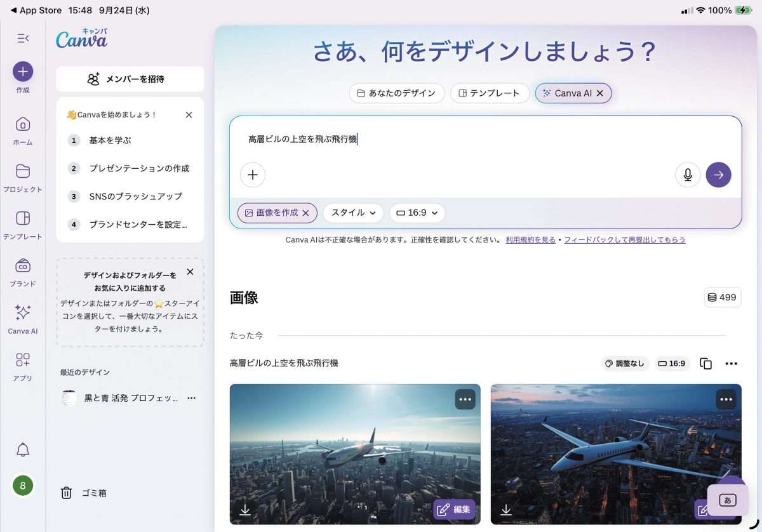Open the プロジェクト folder icon
The width and height of the screenshot is (762, 532).
click(23, 171)
